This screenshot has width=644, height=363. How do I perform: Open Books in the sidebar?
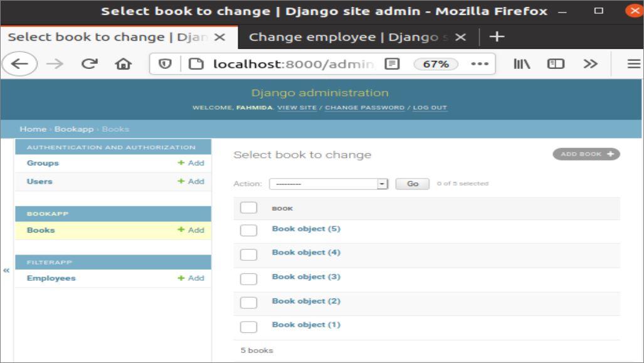pyautogui.click(x=41, y=230)
